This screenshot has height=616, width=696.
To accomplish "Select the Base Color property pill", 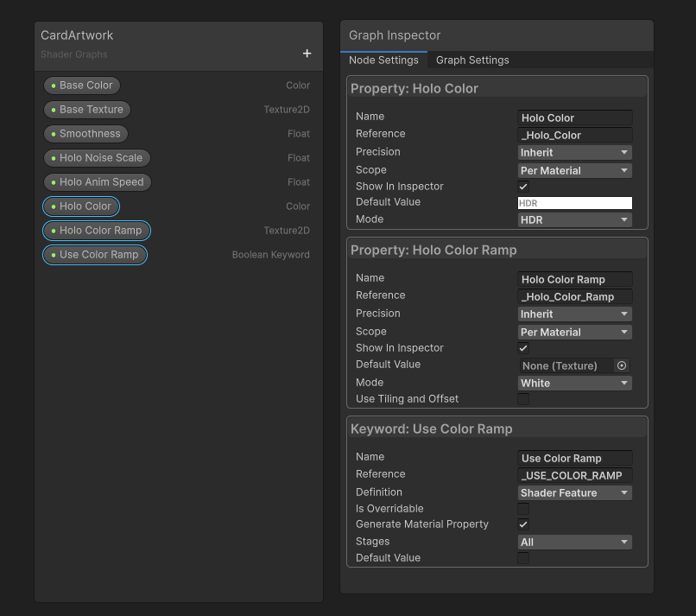I will [81, 85].
